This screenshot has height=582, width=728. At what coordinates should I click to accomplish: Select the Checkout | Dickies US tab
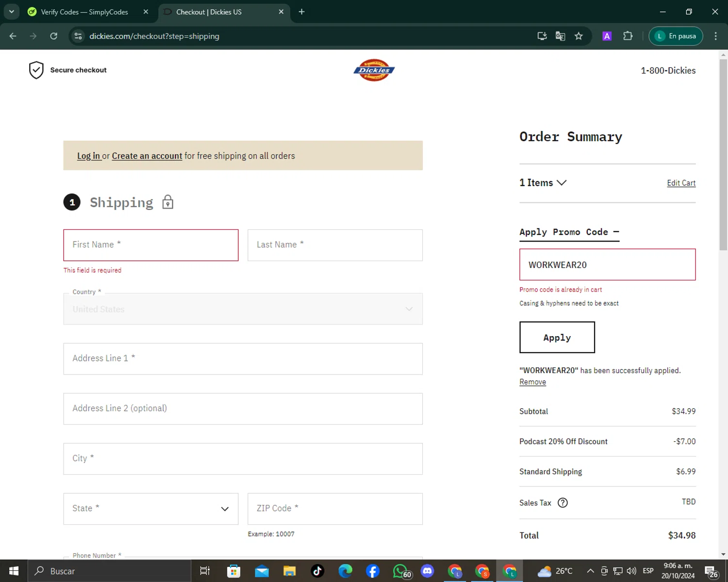[x=209, y=12]
